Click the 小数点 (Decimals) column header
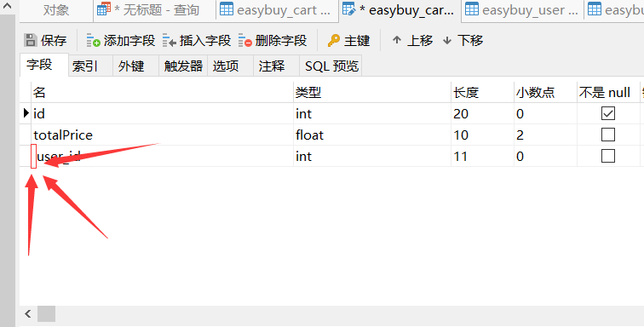 point(545,92)
